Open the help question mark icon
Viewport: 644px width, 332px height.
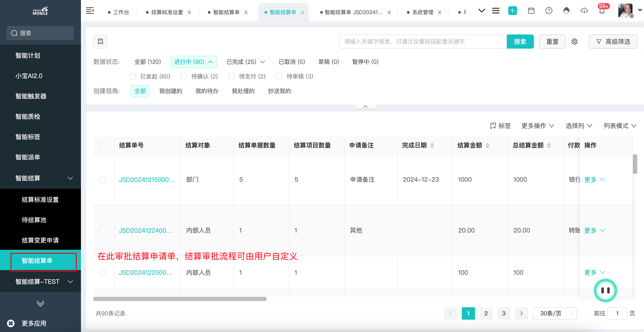[549, 11]
